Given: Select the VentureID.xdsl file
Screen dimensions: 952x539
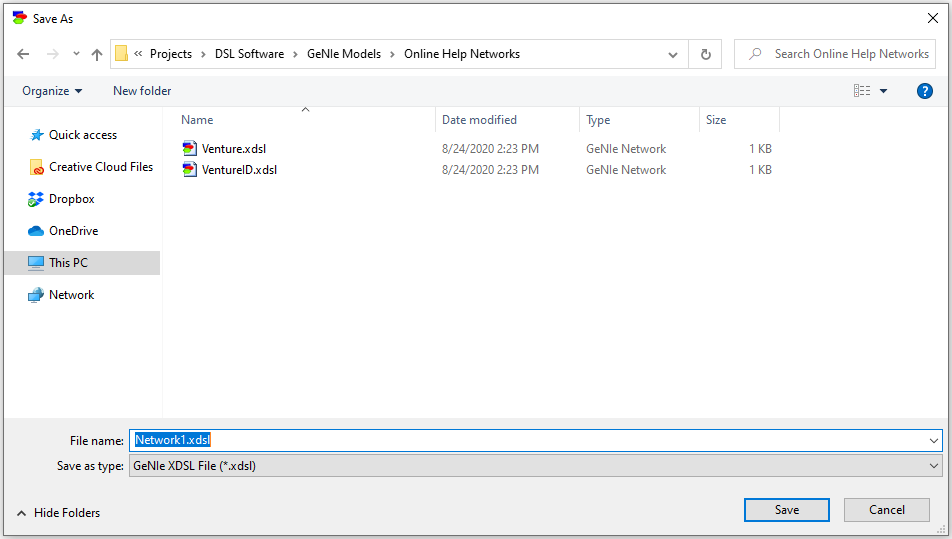Looking at the screenshot, I should 239,170.
